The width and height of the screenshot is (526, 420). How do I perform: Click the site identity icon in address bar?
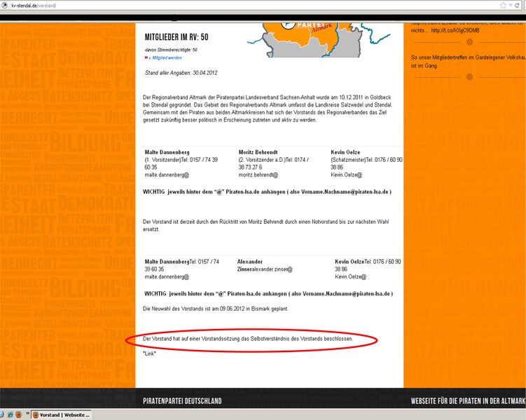(x=5, y=6)
